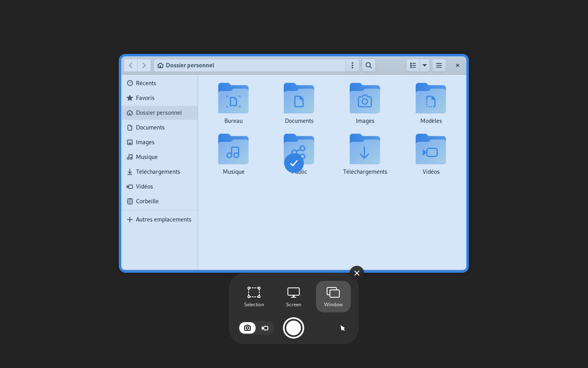Viewport: 588px width, 368px height.
Task: Select the Bureau folder icon
Action: (233, 98)
